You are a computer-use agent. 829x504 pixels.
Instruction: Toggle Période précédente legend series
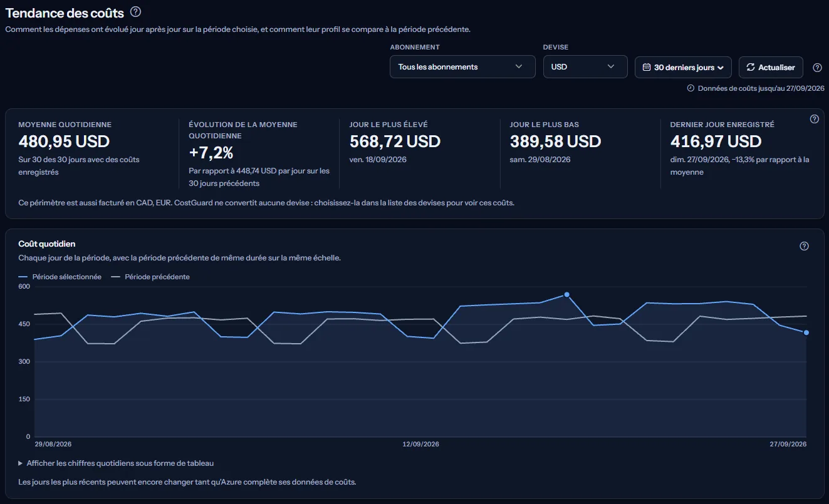[x=150, y=277]
